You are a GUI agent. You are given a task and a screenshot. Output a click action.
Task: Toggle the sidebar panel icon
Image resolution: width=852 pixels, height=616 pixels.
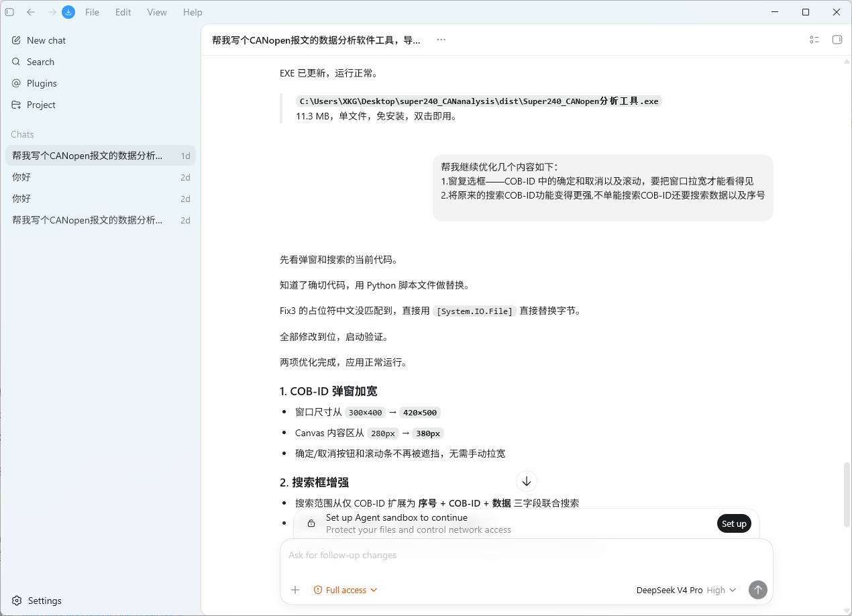(x=9, y=12)
